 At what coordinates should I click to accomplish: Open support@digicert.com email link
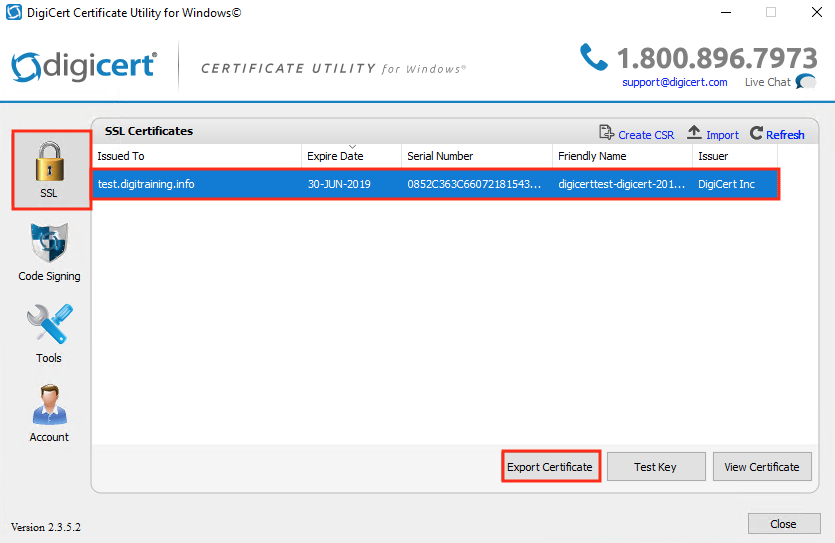pyautogui.click(x=674, y=82)
